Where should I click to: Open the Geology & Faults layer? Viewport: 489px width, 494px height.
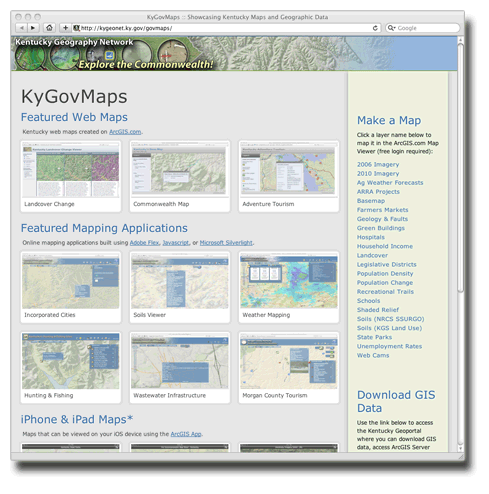382,219
